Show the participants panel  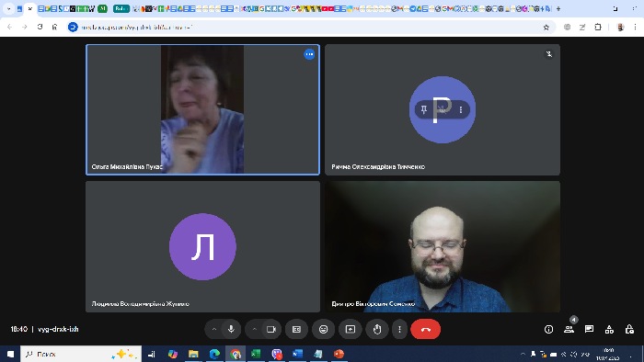point(569,329)
